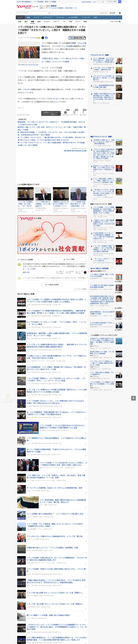The image size is (138, 644).
Task: Share the article on Facebook
Action: coord(46,38)
